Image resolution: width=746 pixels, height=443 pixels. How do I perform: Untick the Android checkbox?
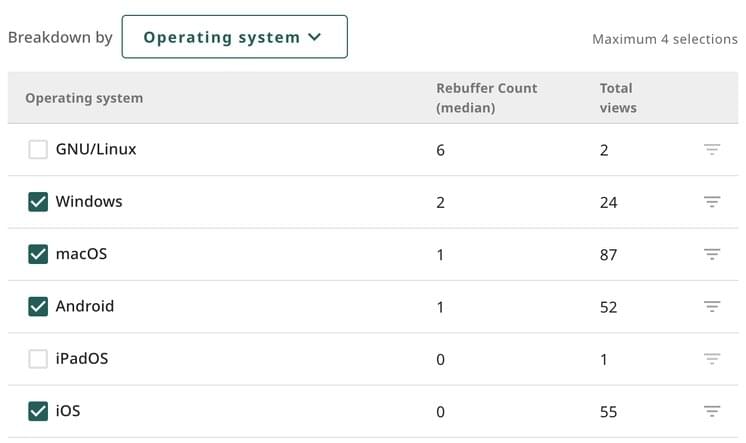point(38,307)
